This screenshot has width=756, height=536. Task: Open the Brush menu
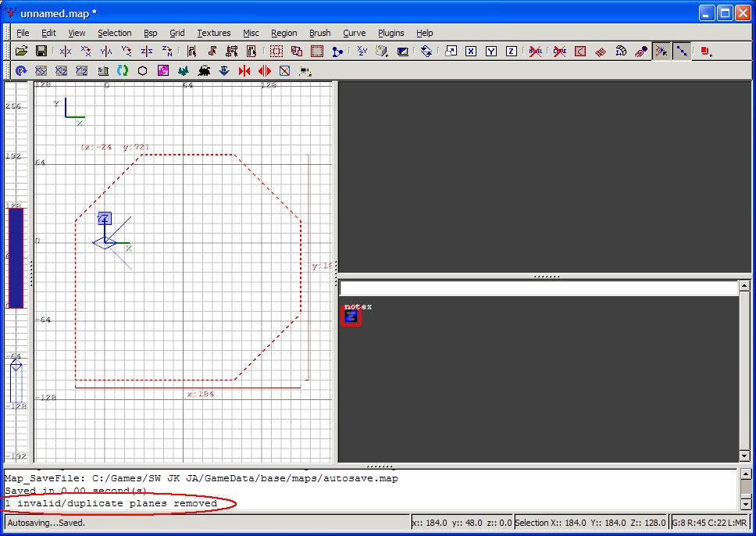(x=319, y=33)
